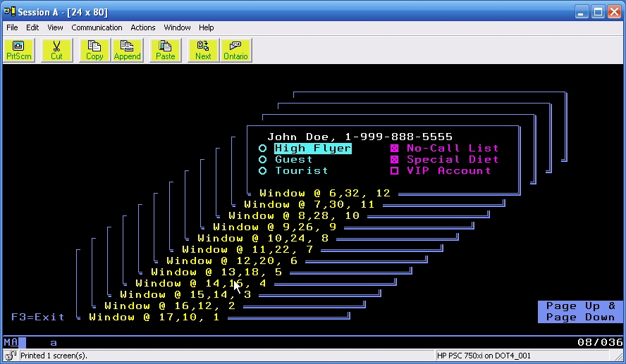626x364 pixels.
Task: Open the File menu
Action: [12, 27]
